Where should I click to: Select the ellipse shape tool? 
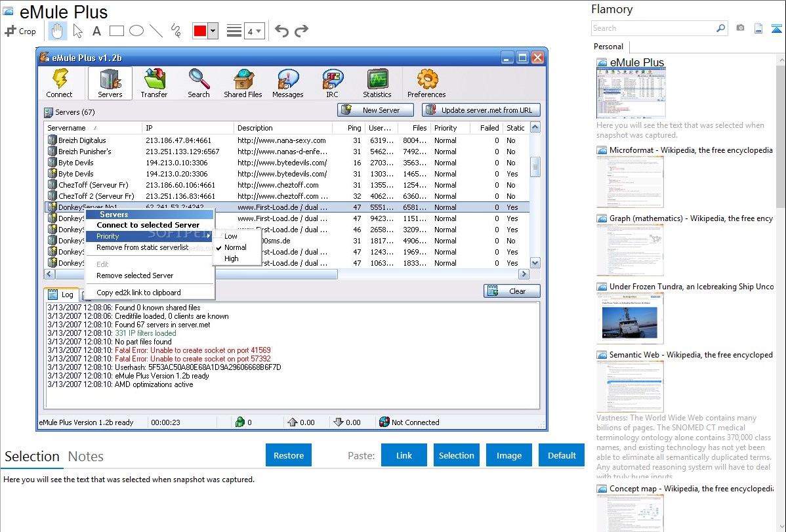point(136,31)
